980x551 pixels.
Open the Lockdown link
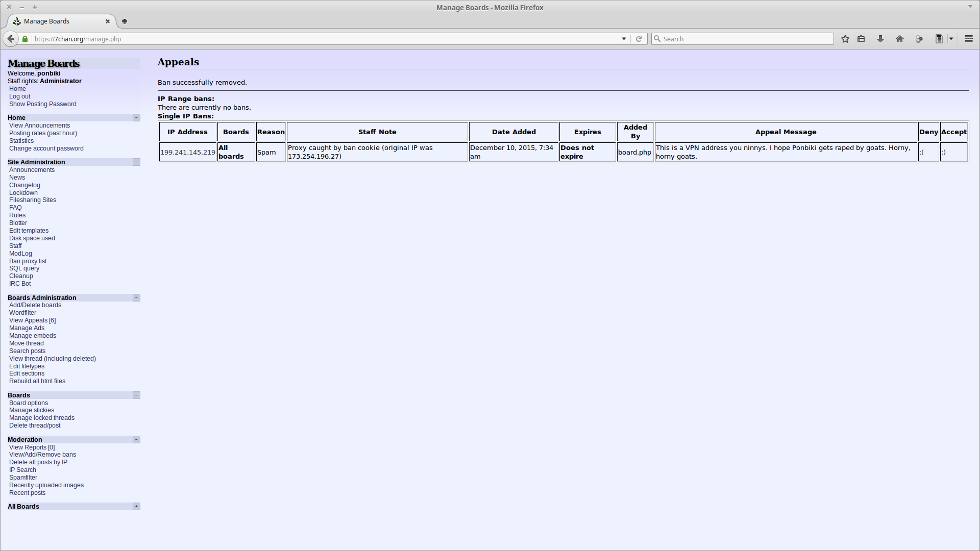click(x=23, y=193)
